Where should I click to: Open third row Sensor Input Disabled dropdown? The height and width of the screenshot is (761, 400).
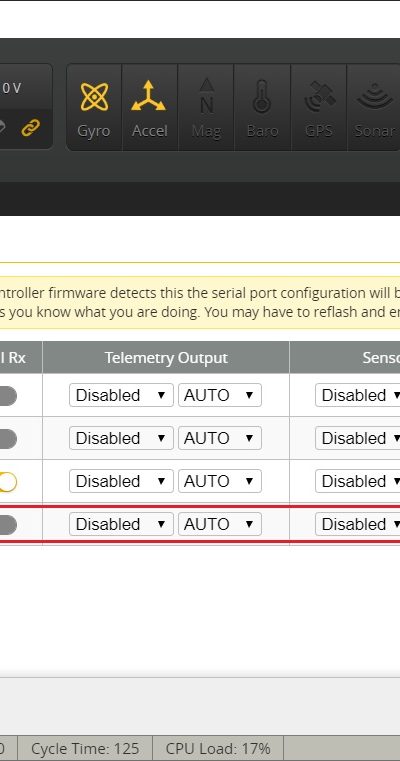click(x=358, y=481)
